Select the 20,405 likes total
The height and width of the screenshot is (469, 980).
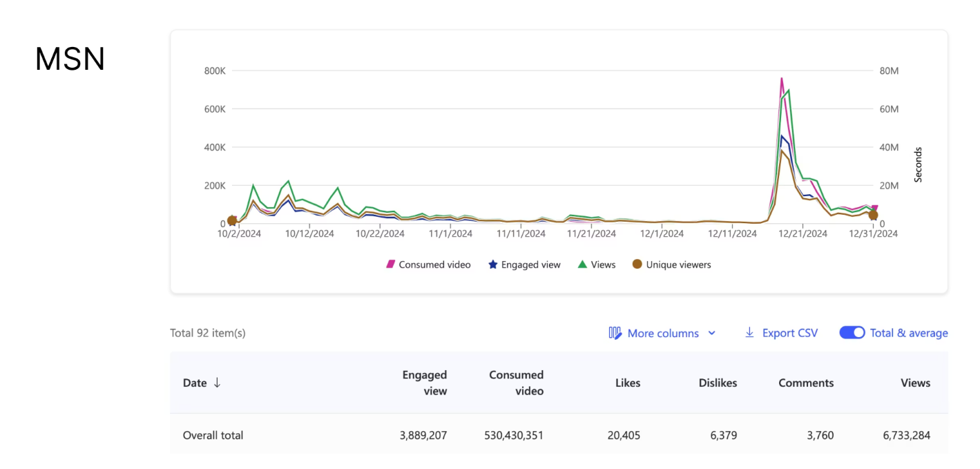625,435
